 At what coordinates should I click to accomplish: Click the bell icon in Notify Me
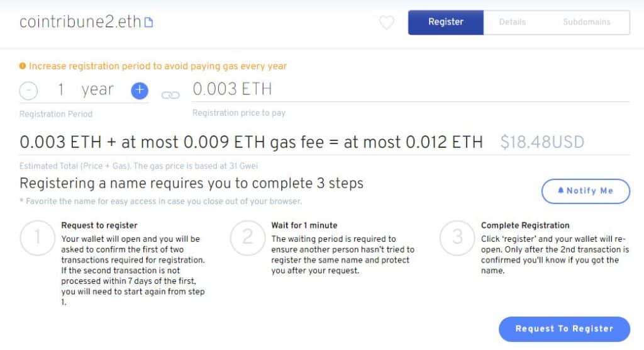[560, 191]
